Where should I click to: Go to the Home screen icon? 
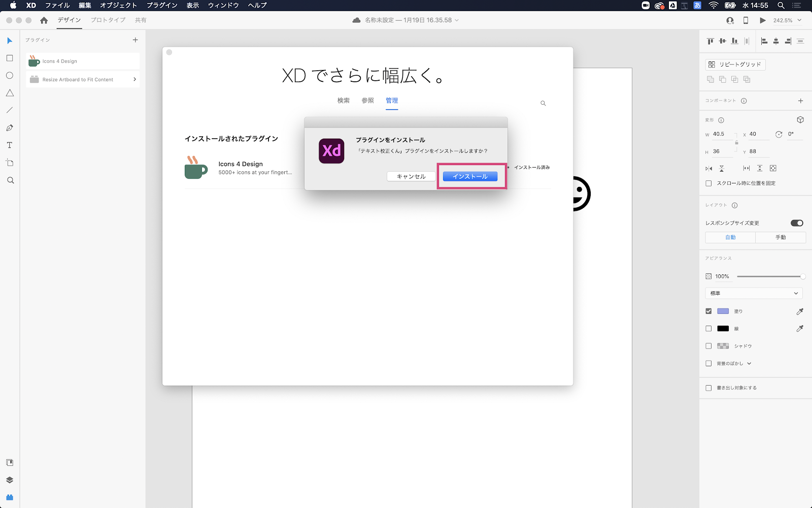tap(44, 20)
